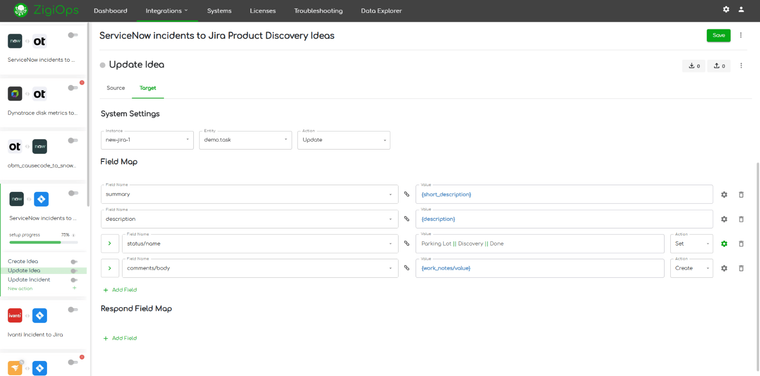Open description Field Name dropdown
760x376 pixels.
pyautogui.click(x=250, y=219)
